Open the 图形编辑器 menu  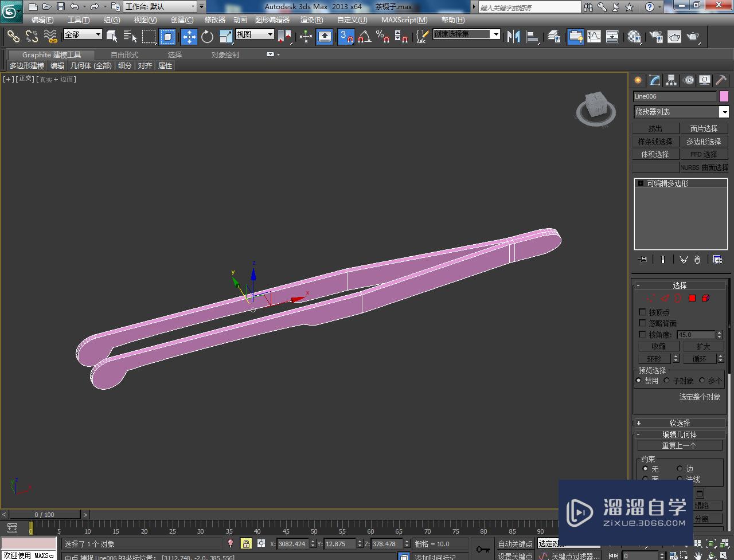tap(272, 20)
